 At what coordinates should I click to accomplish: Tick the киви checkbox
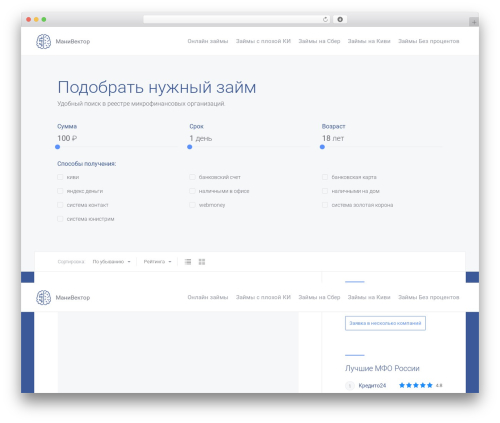[x=60, y=177]
